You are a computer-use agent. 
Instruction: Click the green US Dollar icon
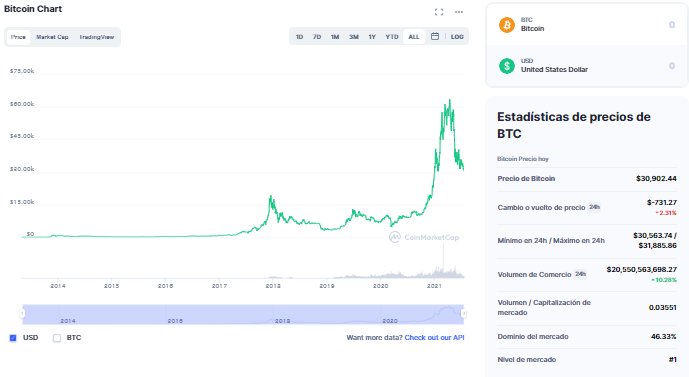[507, 66]
